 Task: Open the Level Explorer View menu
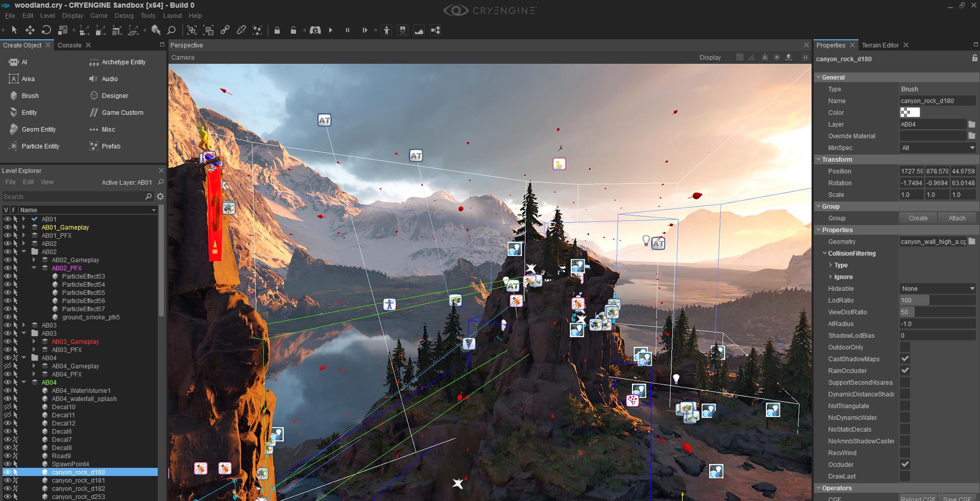47,182
